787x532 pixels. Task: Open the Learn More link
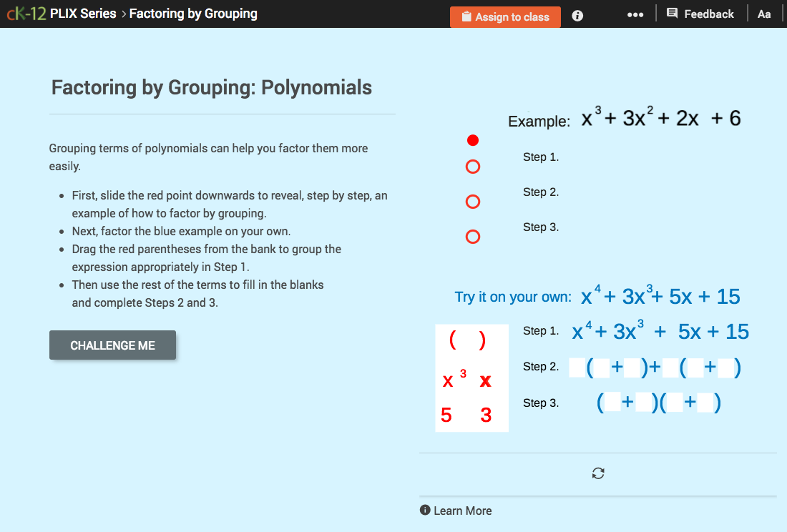[x=461, y=511]
